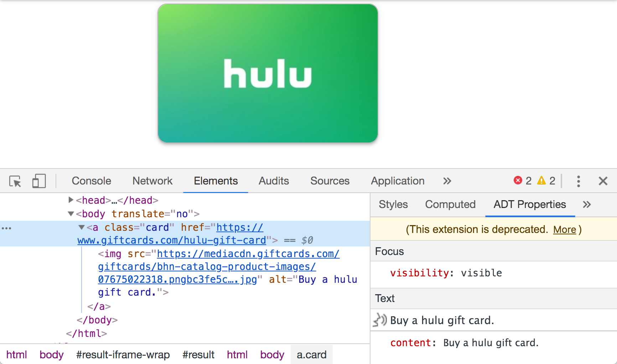Screen dimensions: 617x364
Task: Expand the head element node
Action: tap(71, 200)
